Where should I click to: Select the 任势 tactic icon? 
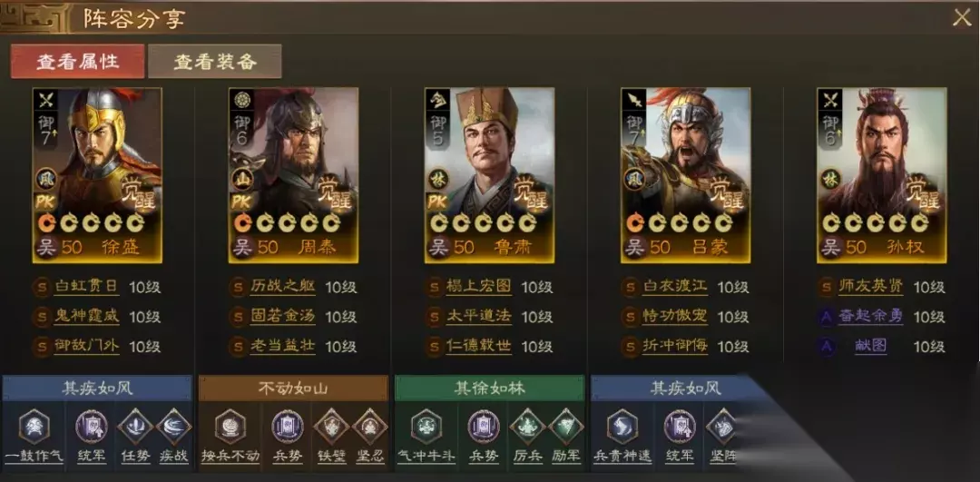pos(135,427)
